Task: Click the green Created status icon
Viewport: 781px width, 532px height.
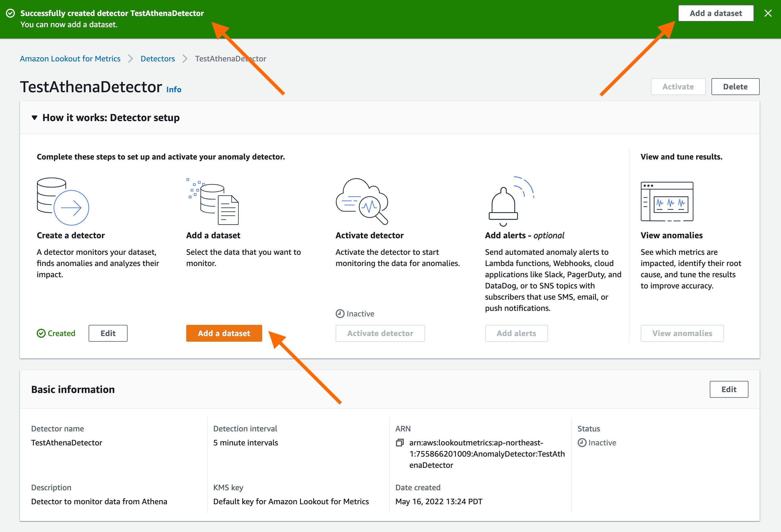Action: [x=41, y=333]
